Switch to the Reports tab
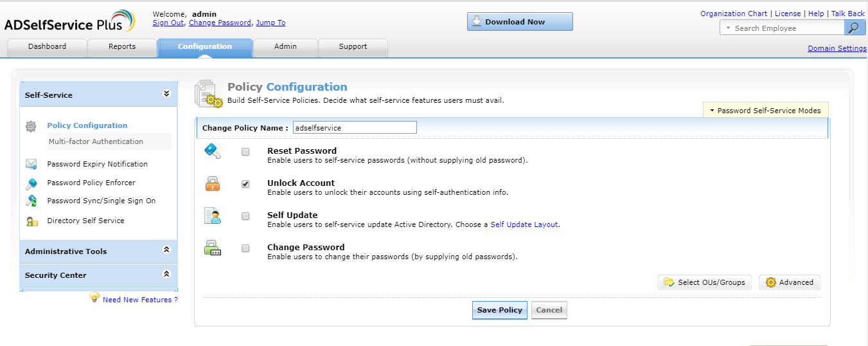 (122, 47)
